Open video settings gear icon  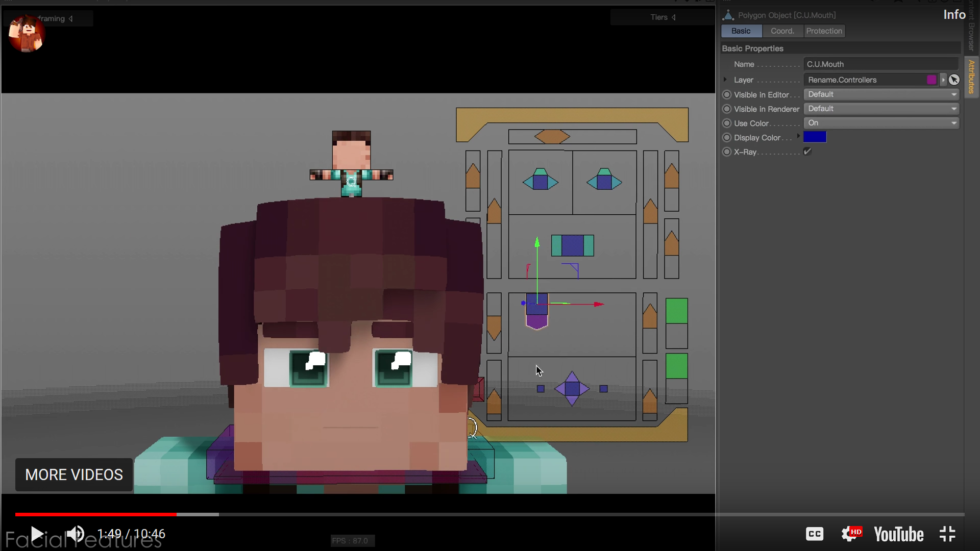tap(851, 534)
